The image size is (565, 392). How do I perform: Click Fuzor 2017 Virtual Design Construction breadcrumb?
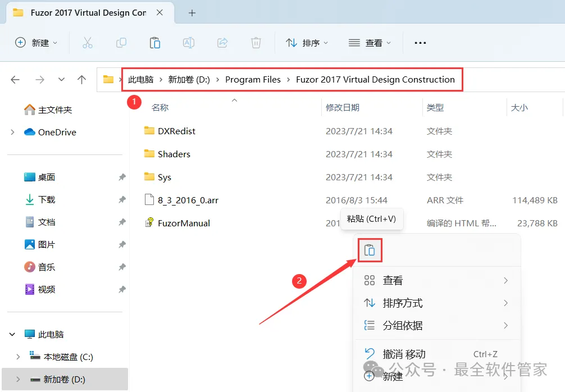point(376,79)
